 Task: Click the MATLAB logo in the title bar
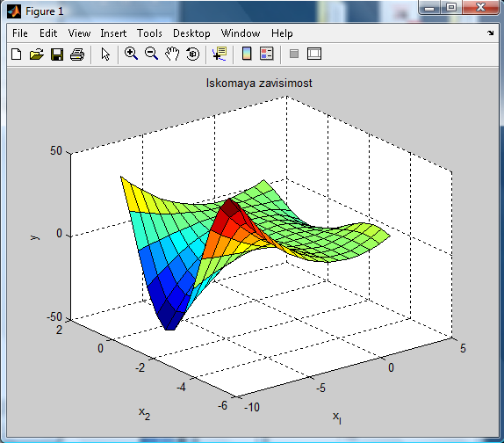tap(14, 11)
